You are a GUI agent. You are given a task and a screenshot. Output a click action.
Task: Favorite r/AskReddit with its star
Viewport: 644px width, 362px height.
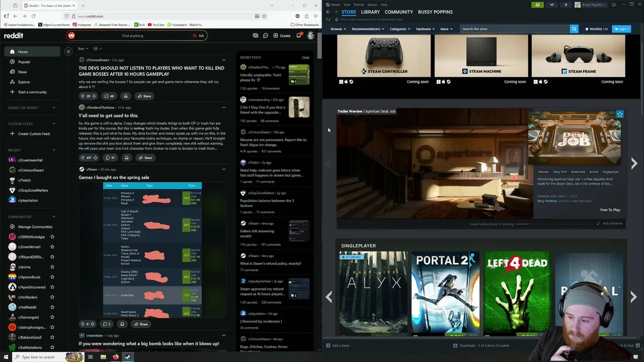tap(52, 307)
